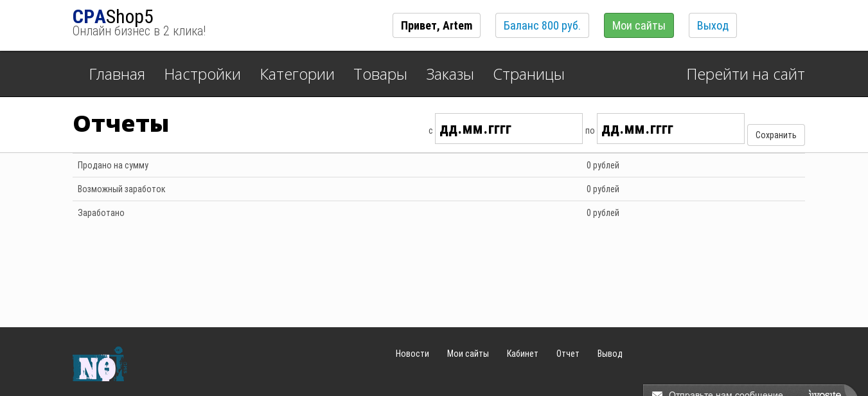868x396 pixels.
Task: Open the "Баланс 800 руб." button
Action: click(x=542, y=26)
